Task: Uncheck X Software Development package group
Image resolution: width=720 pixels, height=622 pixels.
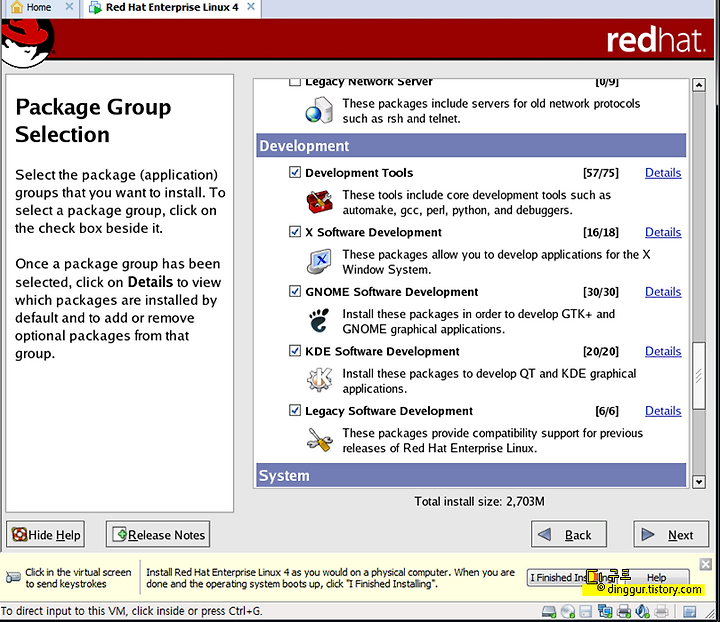Action: click(295, 231)
